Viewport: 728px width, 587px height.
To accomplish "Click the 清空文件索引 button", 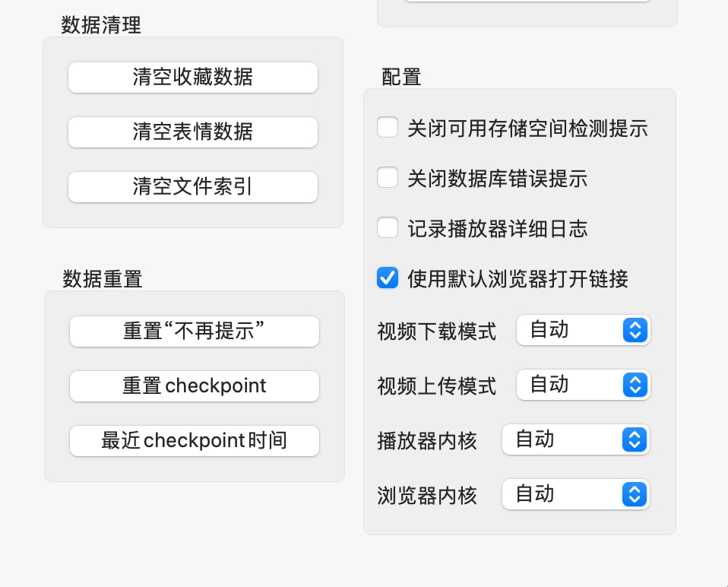I will 192,186.
